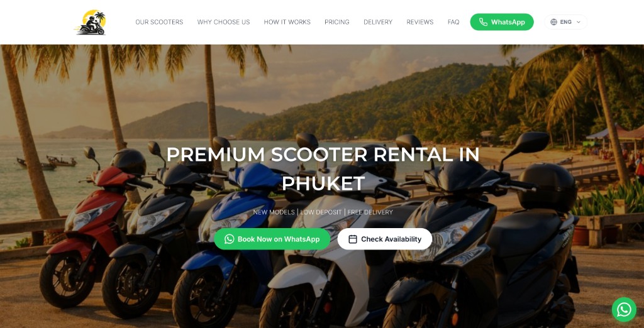Click the phone icon in the header WhatsApp button
The height and width of the screenshot is (328, 644).
pyautogui.click(x=483, y=22)
